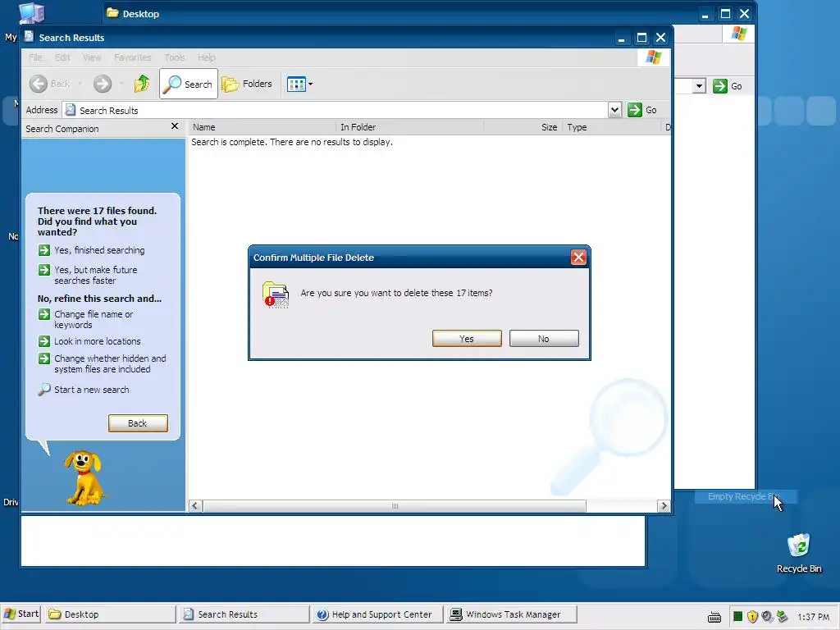Click the Go button in Search Results
This screenshot has height=630, width=840.
642,110
